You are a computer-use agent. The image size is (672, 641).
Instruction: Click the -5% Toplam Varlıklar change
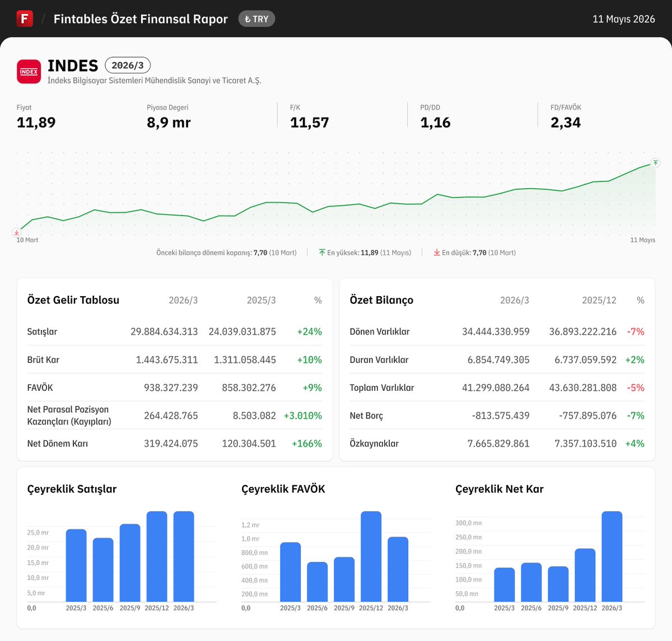click(636, 387)
